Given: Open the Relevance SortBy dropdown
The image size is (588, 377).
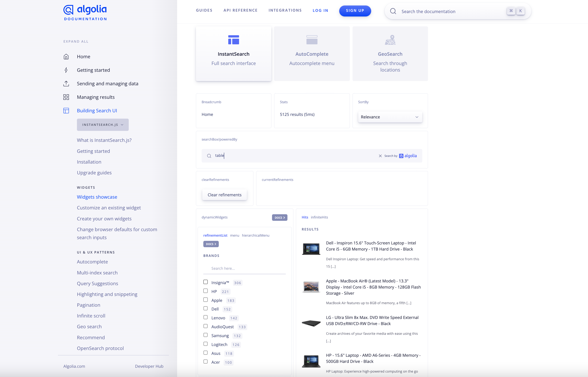Looking at the screenshot, I should [x=390, y=117].
